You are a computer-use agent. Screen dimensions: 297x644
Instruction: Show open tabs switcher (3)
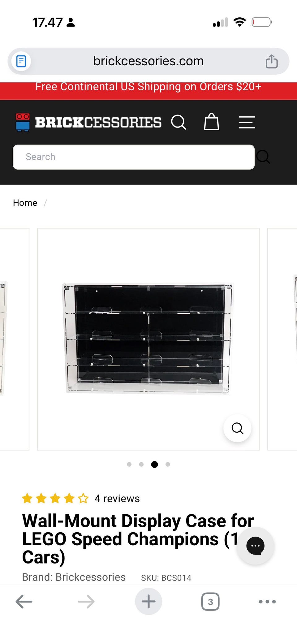210,602
